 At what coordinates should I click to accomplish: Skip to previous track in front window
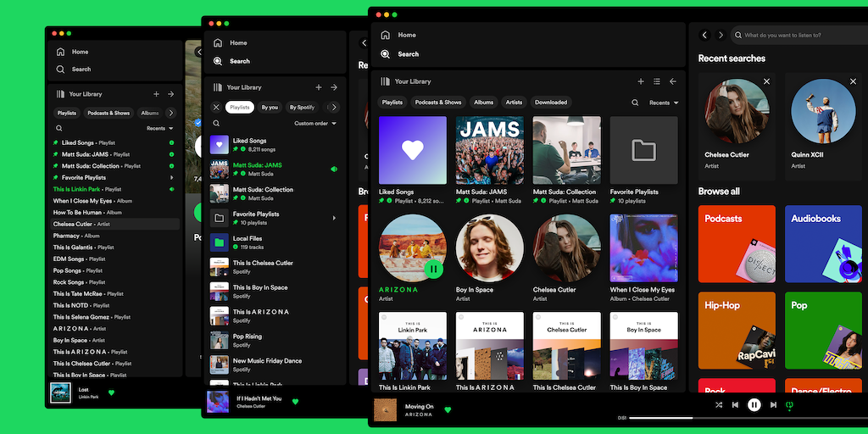tap(735, 404)
